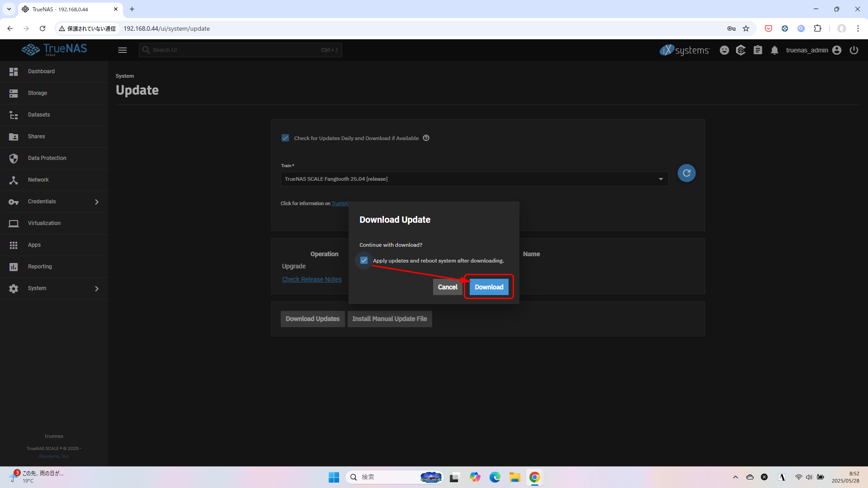Click Install Manual Update File

click(390, 319)
